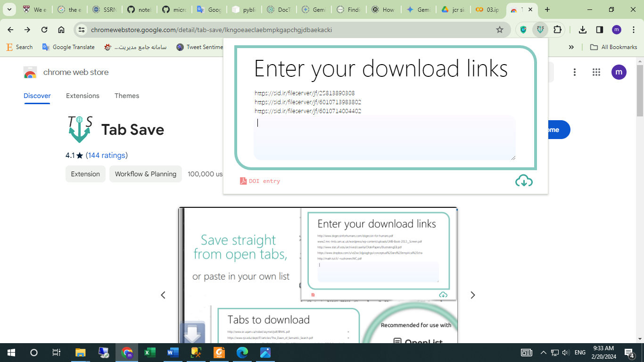Open the 144 ratings link

107,155
